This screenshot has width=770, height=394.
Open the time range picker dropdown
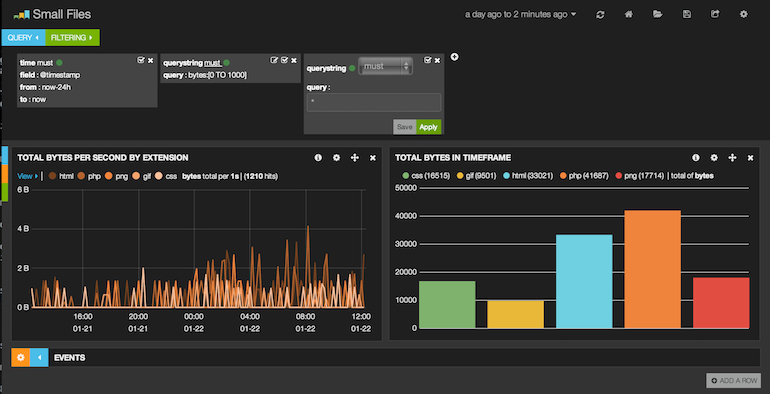[521, 15]
